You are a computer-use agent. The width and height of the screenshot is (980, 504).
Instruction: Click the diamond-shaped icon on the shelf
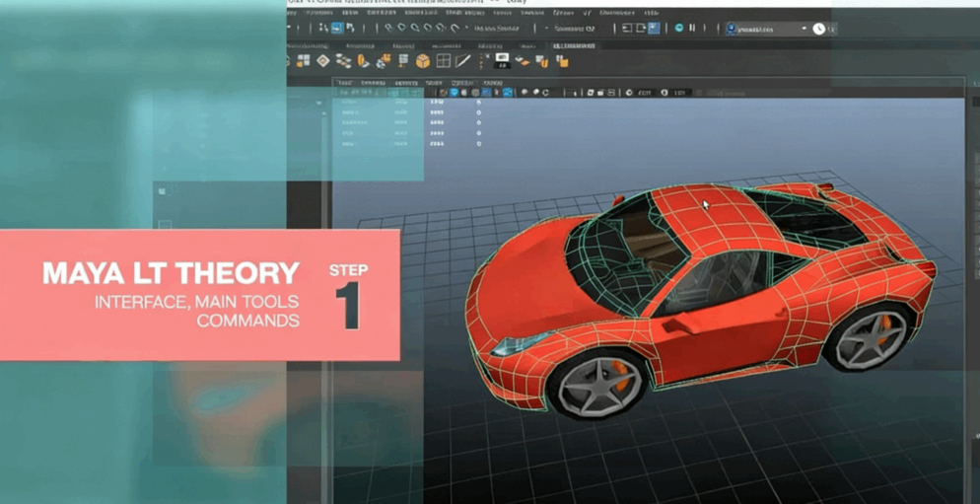pyautogui.click(x=322, y=61)
